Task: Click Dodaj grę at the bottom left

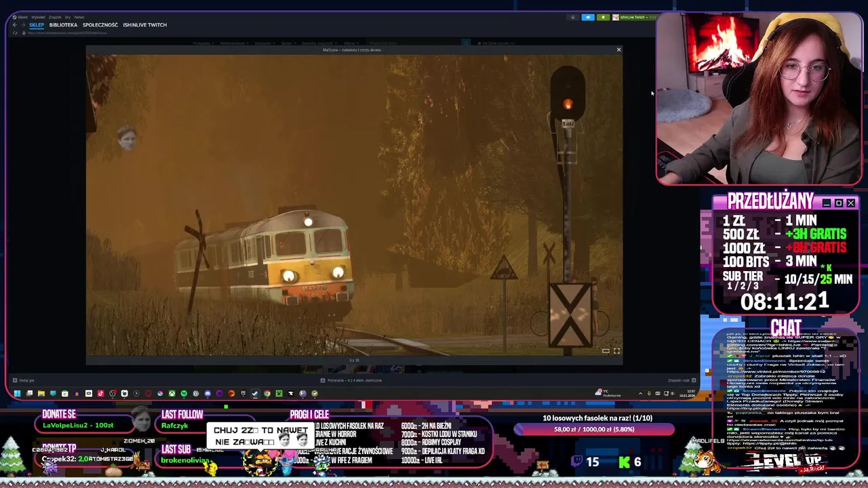Action: tap(23, 380)
